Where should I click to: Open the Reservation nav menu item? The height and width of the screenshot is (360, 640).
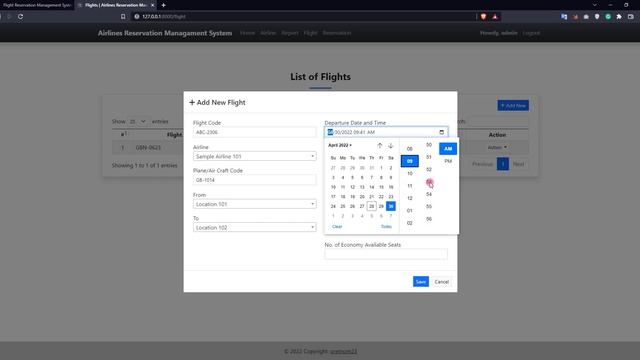337,33
